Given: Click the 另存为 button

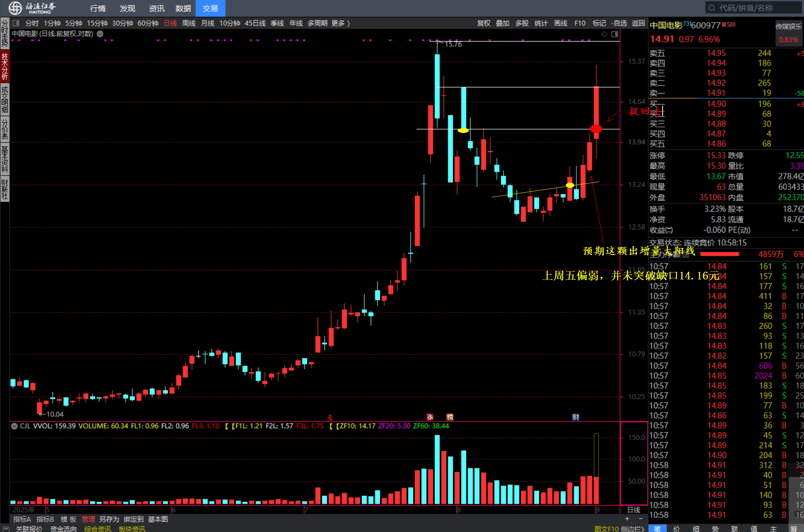Looking at the screenshot, I should [109, 519].
